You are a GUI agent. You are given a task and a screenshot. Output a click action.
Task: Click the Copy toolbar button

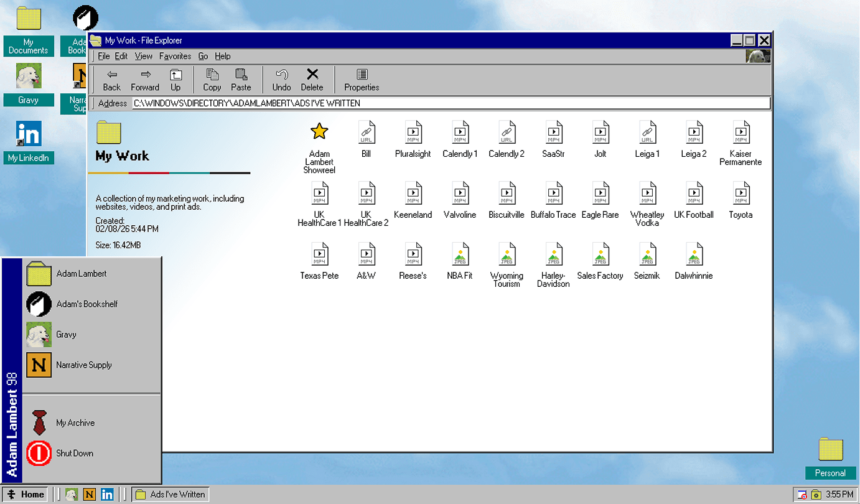212,80
